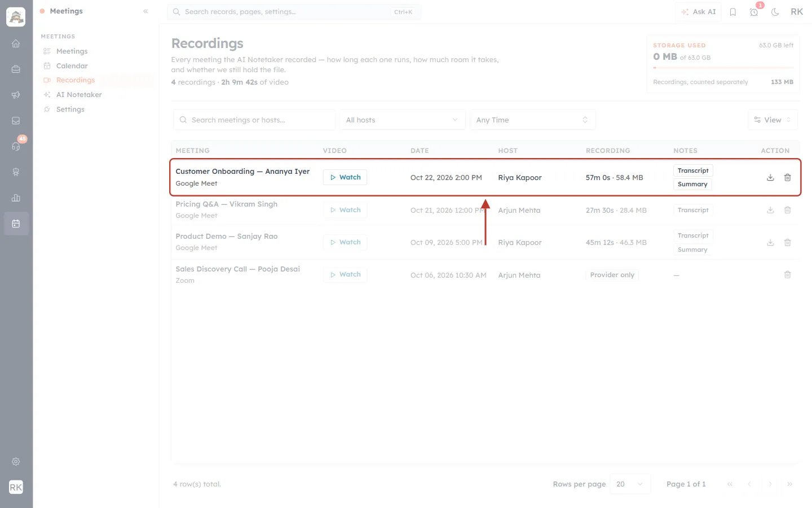Go to Meetings in sidebar

click(72, 51)
